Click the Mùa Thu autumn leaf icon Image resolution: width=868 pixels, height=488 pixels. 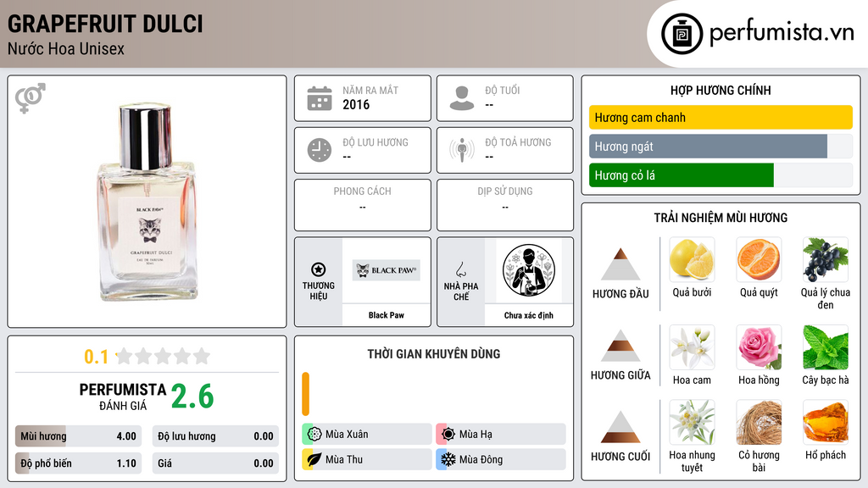(x=314, y=459)
